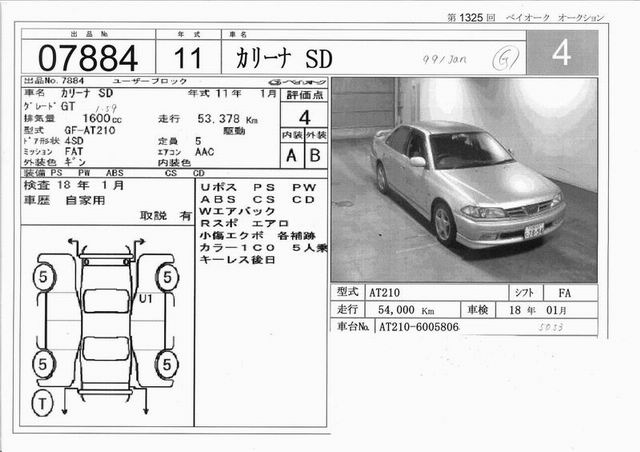The height and width of the screenshot is (452, 640).
Task: Click the 評価点 score 4 box
Action: click(x=304, y=118)
